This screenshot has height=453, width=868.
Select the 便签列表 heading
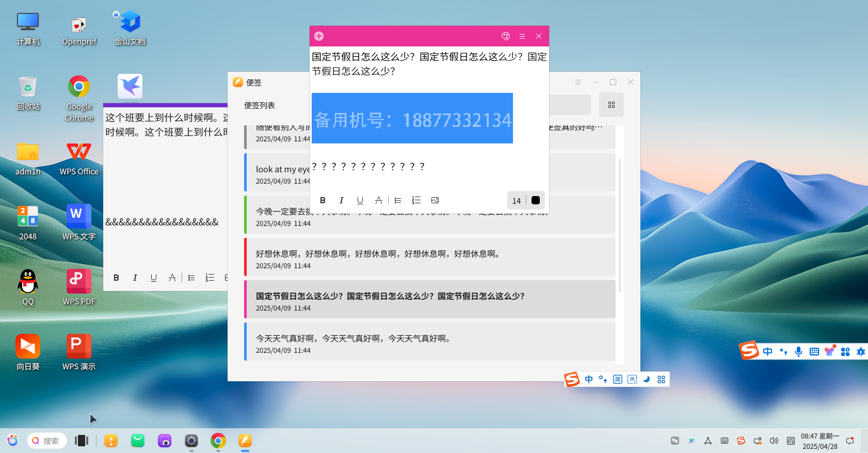pos(260,105)
